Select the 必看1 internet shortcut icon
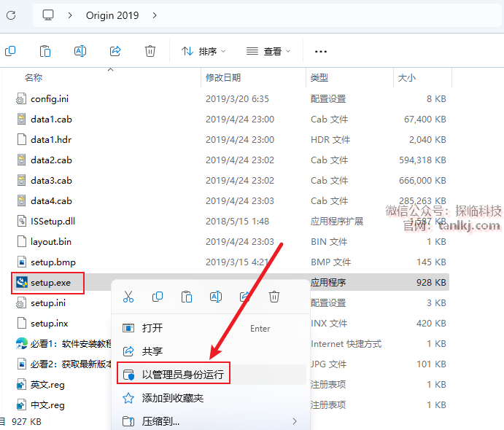504x430 pixels. tap(21, 343)
